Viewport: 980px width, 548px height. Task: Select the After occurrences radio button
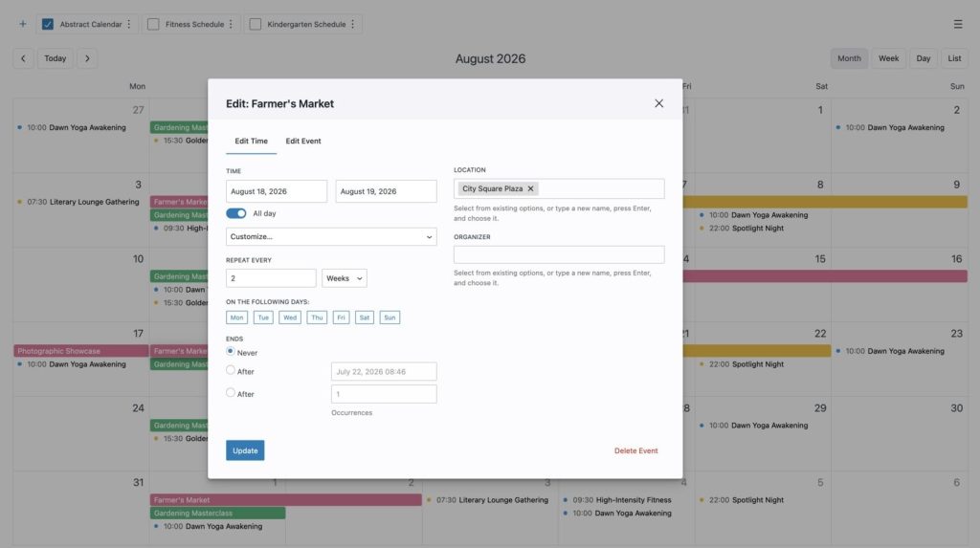pos(231,392)
